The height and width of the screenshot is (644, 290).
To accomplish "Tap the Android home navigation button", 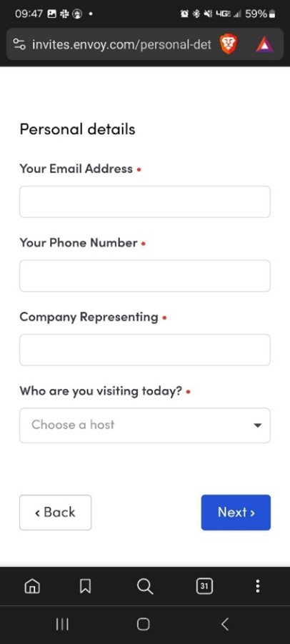I will pos(143,625).
